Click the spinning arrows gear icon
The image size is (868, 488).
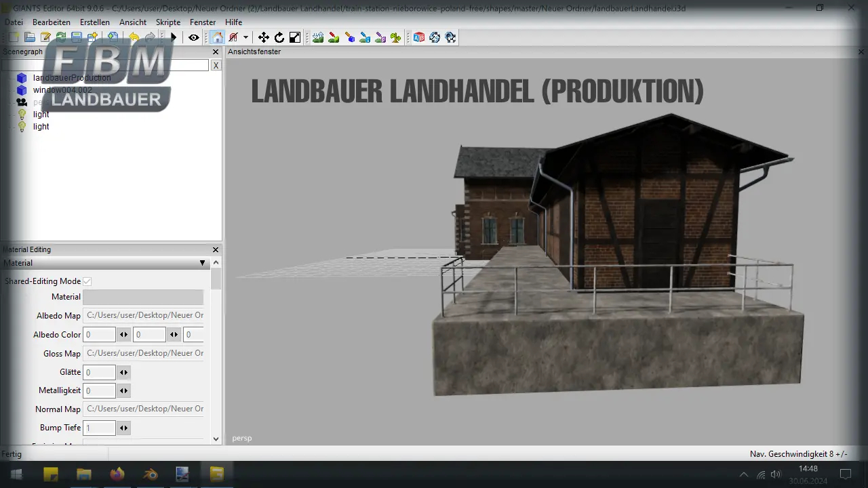click(435, 37)
